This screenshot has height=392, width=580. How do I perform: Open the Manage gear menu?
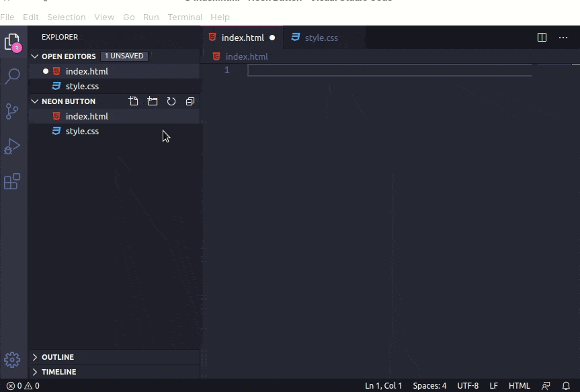(x=12, y=360)
